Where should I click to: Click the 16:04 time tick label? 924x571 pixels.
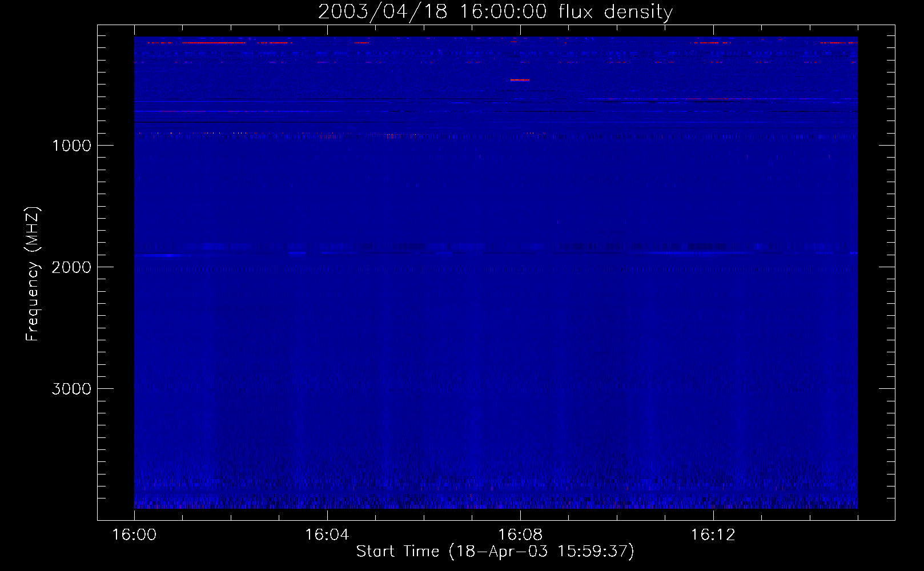tap(327, 534)
